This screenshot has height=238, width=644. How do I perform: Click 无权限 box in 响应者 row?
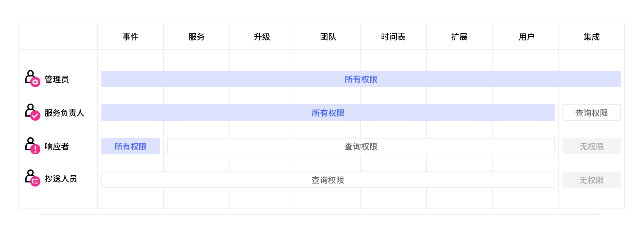591,146
